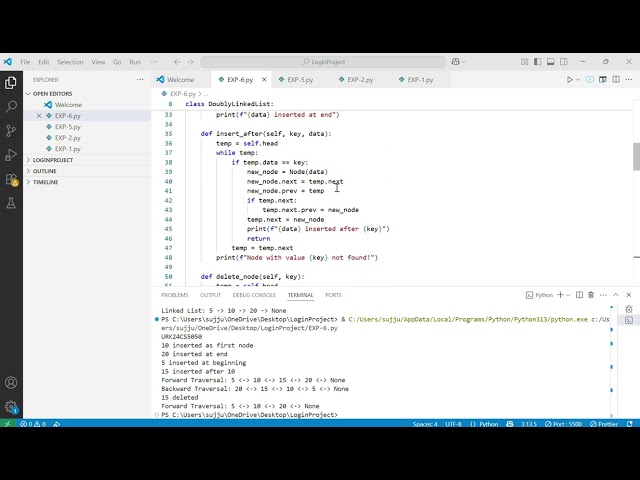Kill terminal with trash icon
The width and height of the screenshot is (640, 480).
(591, 295)
